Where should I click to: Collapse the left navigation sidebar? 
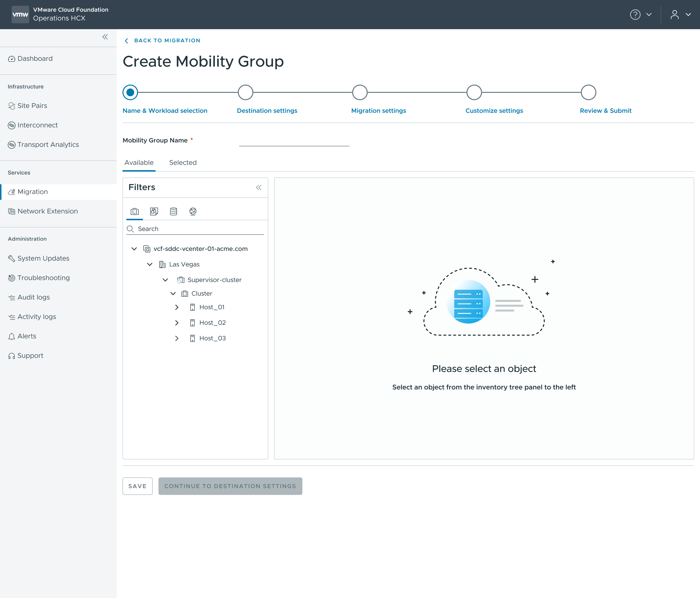105,37
